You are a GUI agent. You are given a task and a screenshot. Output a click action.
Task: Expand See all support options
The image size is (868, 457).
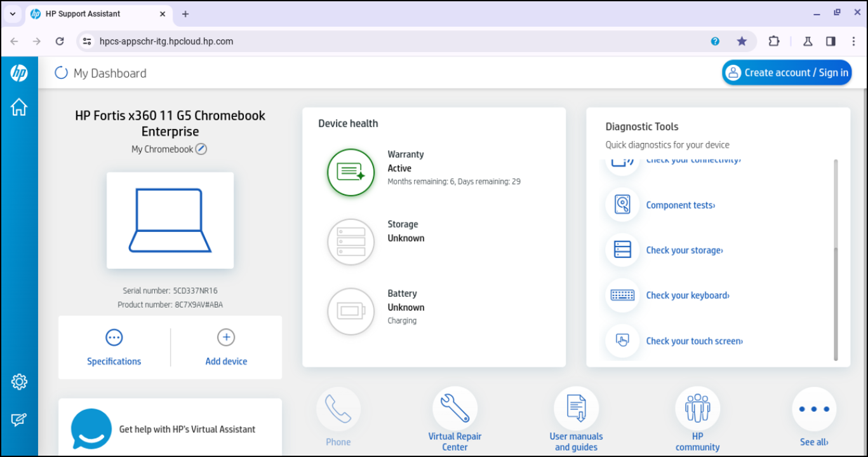[813, 409]
